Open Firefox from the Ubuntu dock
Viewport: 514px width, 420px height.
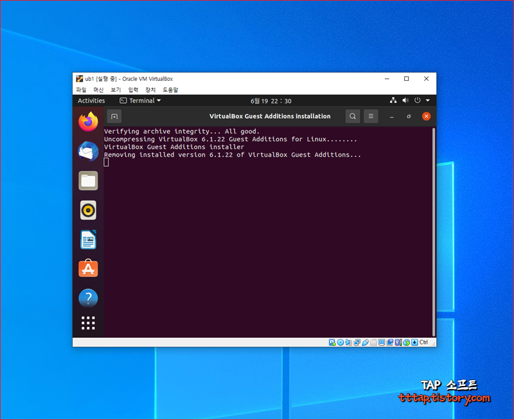coord(88,121)
